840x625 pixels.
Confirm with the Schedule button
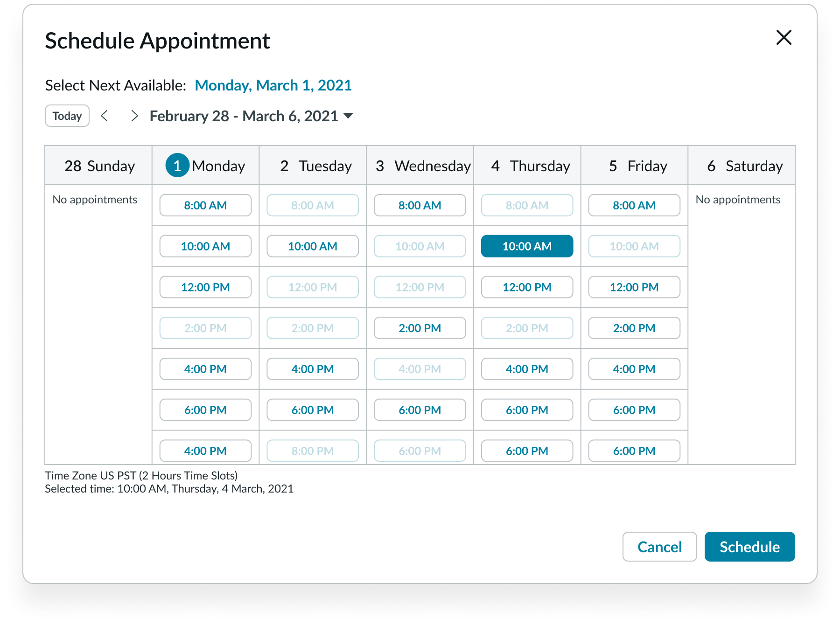point(749,547)
